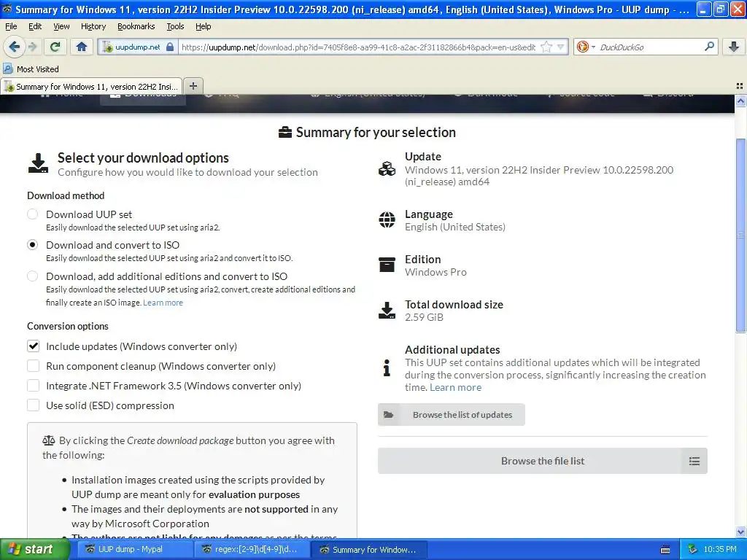Open the View menu
The image size is (747, 560).
[x=61, y=26]
